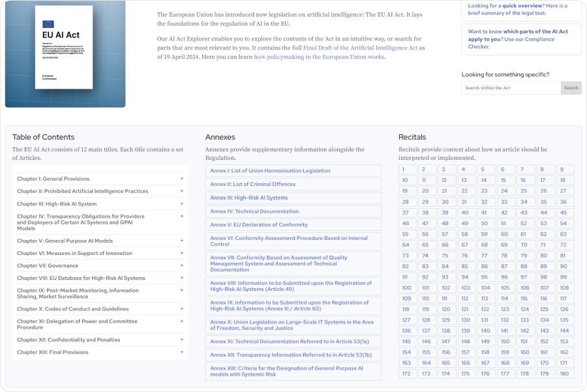
Task: Open Annex I: List of Union Harmonisation Legislation
Action: tap(293, 171)
